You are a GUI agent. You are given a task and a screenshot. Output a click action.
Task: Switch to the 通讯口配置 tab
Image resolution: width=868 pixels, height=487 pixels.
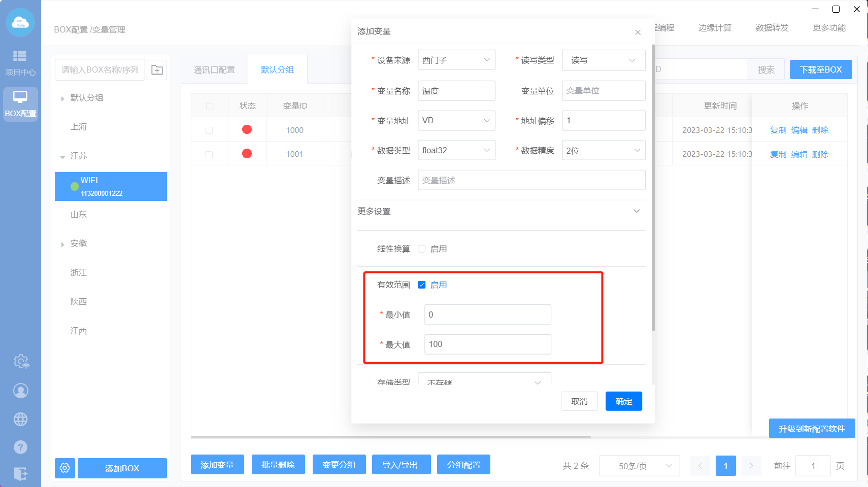point(214,70)
